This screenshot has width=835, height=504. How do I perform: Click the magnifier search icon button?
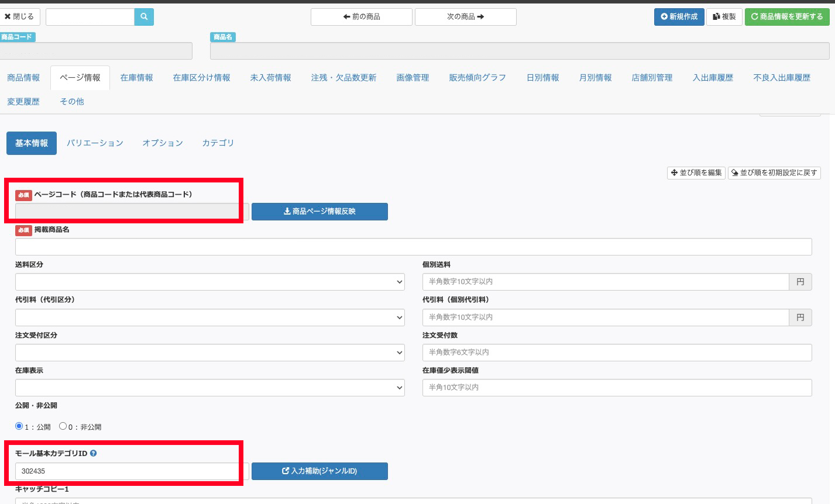coord(144,17)
